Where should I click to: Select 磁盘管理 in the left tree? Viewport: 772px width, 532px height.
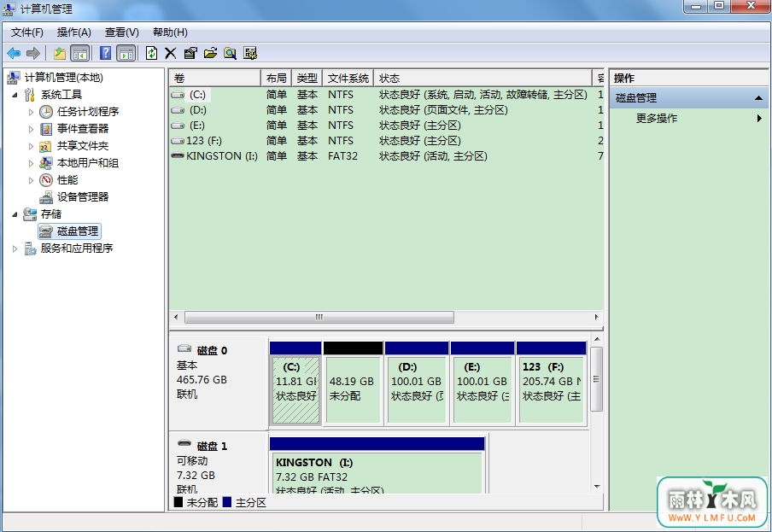click(x=78, y=231)
